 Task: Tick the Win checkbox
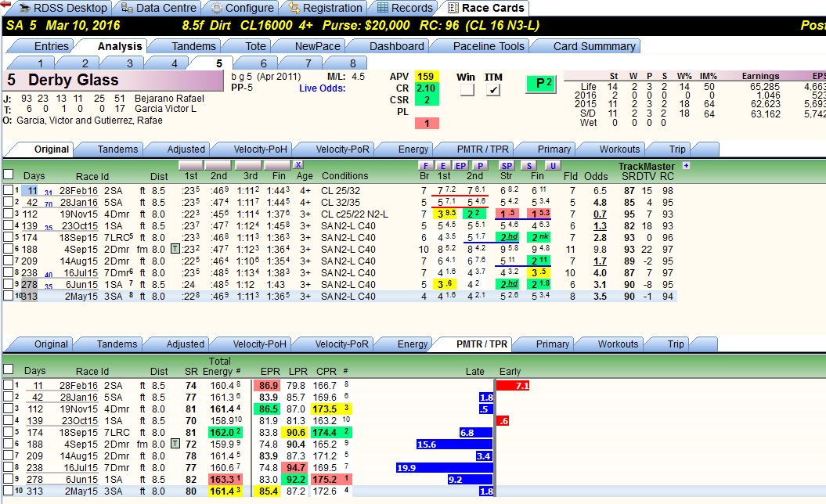[x=467, y=89]
